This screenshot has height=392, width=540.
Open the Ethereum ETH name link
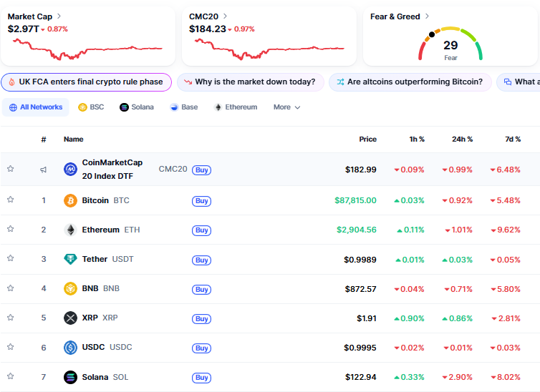111,230
